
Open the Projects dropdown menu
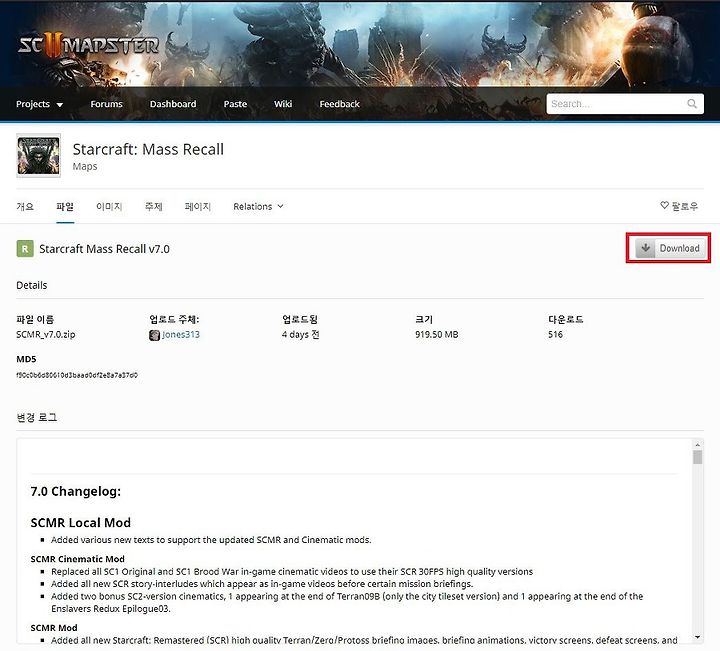click(x=39, y=104)
